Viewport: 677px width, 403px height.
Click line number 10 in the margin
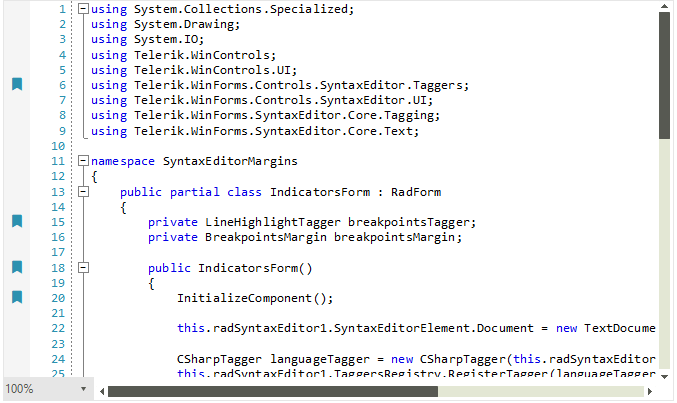[x=58, y=146]
